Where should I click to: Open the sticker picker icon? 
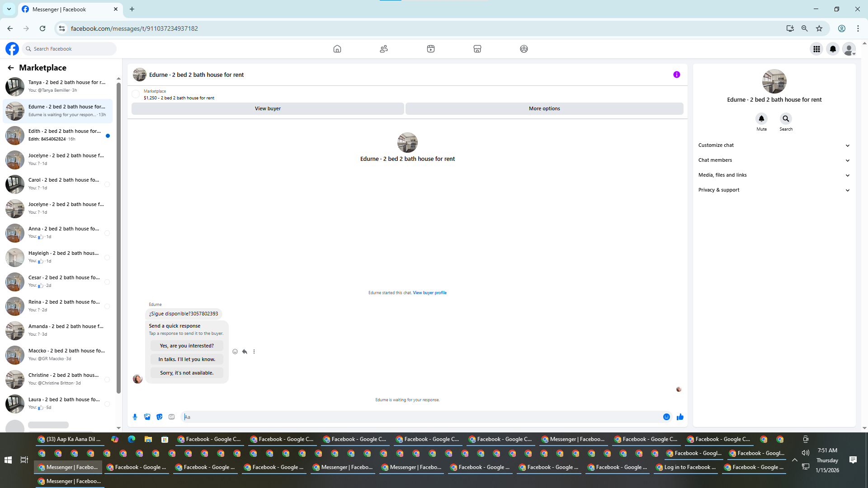click(x=159, y=417)
